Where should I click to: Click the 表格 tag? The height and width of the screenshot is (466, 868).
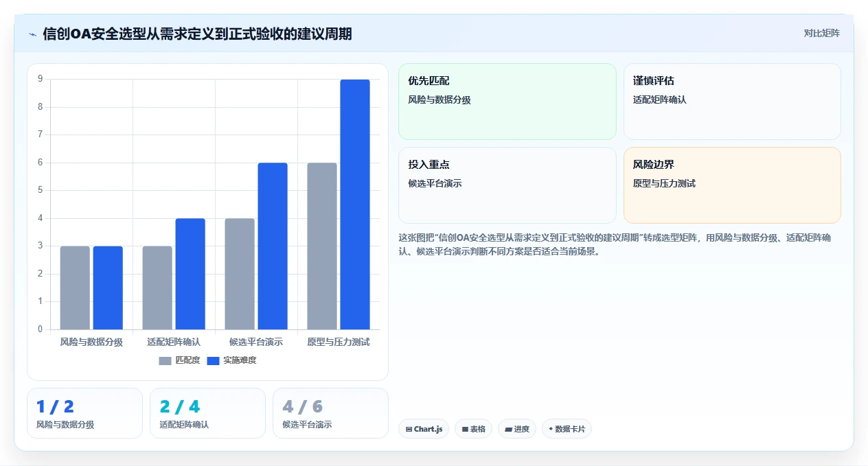pos(474,429)
